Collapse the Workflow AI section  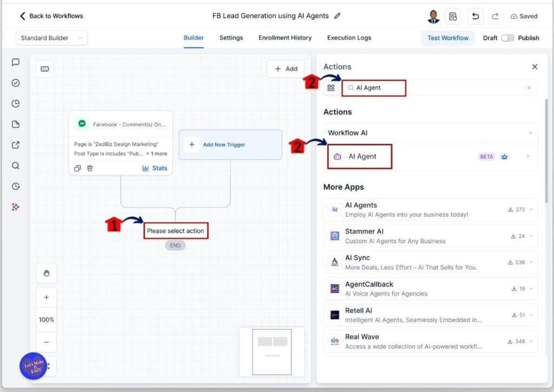[x=529, y=133]
